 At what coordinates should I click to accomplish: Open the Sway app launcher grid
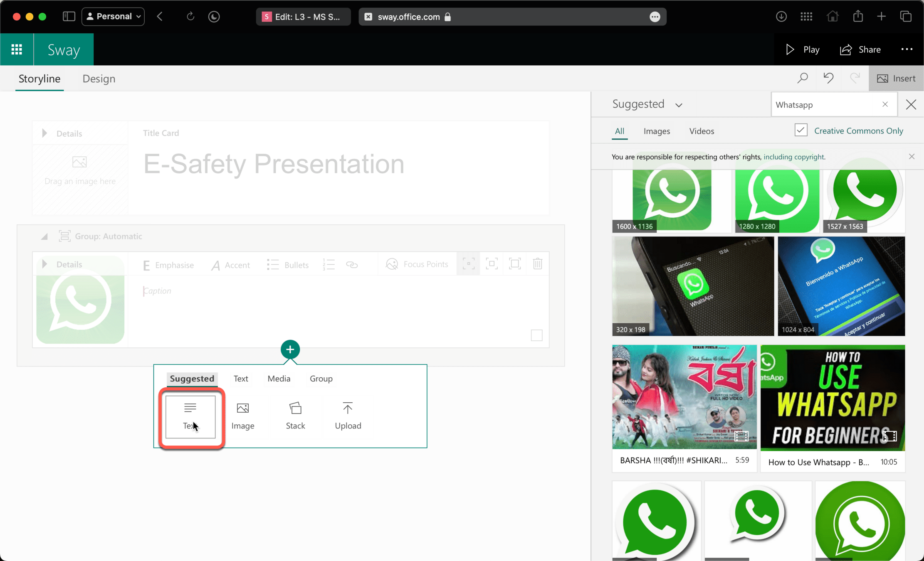click(x=17, y=49)
